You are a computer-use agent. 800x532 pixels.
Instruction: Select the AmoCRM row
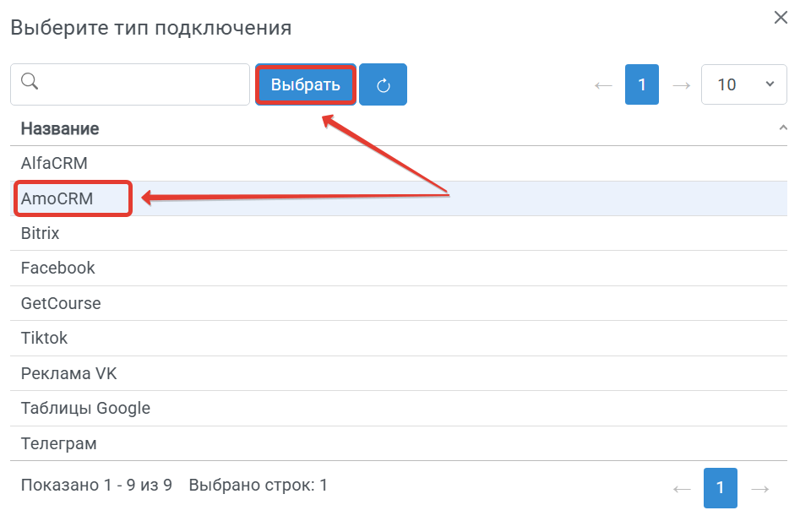tap(399, 198)
